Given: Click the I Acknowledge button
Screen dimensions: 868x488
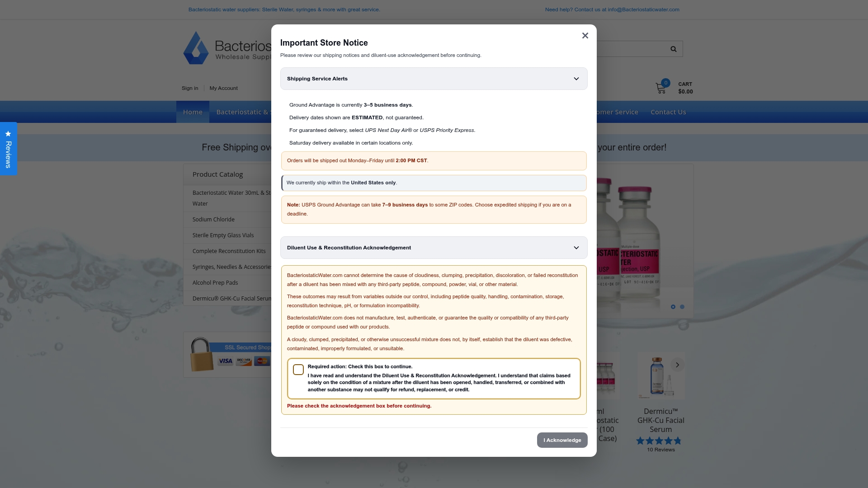Looking at the screenshot, I should click(x=562, y=440).
